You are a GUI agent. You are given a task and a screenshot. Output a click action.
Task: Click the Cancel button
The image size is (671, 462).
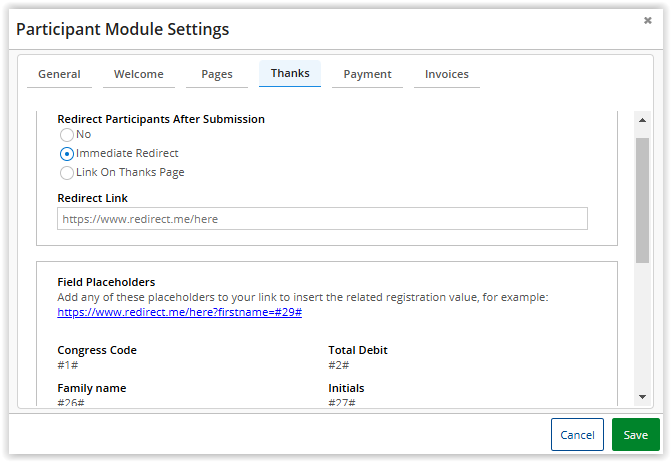[577, 435]
